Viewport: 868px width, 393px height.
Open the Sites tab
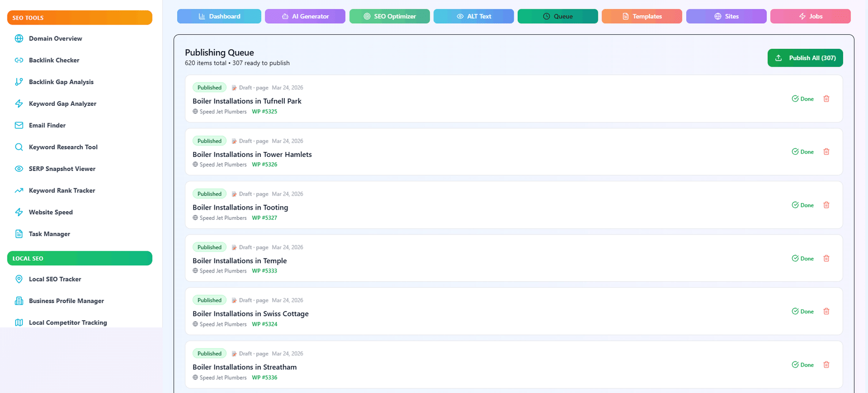(x=726, y=16)
